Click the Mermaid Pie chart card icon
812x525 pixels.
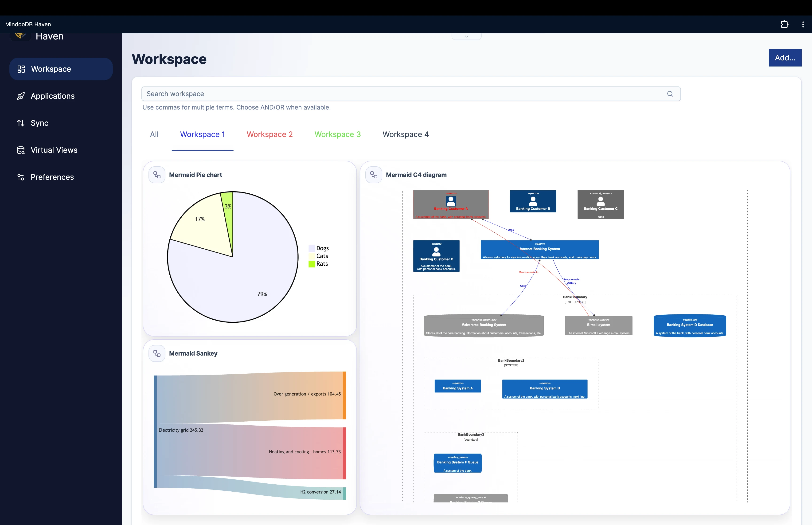(x=157, y=175)
